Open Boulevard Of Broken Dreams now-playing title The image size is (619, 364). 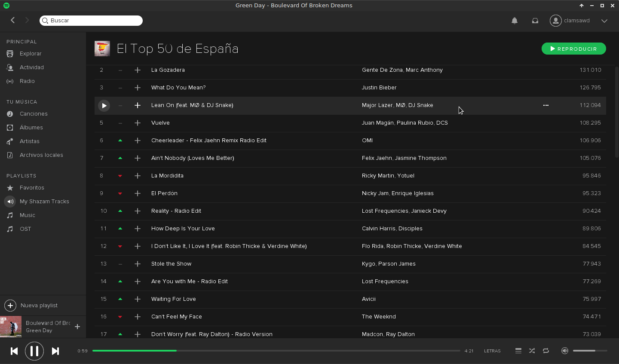click(x=48, y=323)
